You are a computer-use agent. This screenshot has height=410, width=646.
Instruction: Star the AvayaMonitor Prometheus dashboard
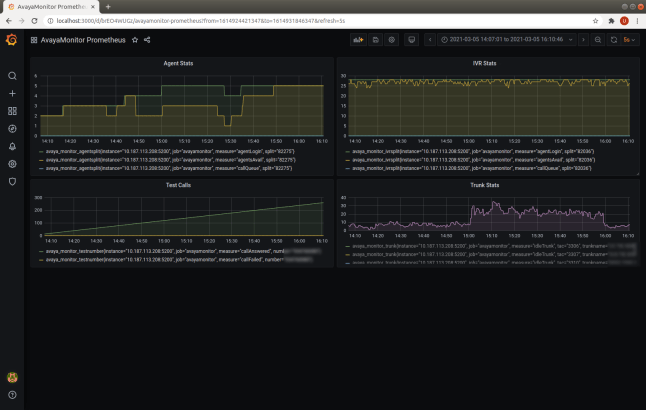click(x=135, y=40)
